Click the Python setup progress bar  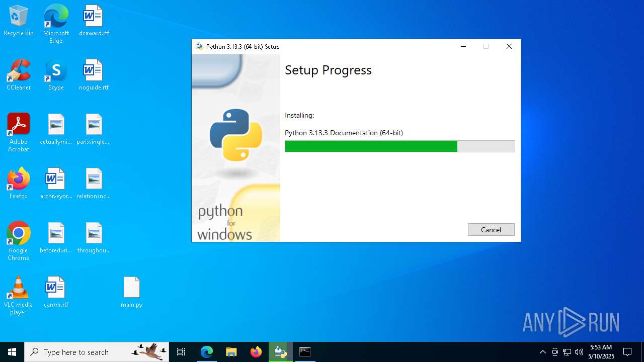point(400,146)
